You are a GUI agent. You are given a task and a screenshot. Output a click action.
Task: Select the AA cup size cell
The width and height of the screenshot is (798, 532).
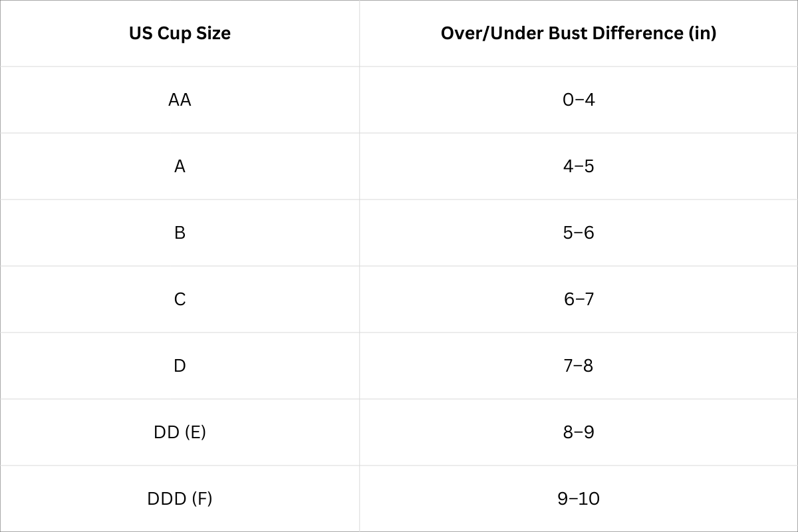tap(180, 100)
